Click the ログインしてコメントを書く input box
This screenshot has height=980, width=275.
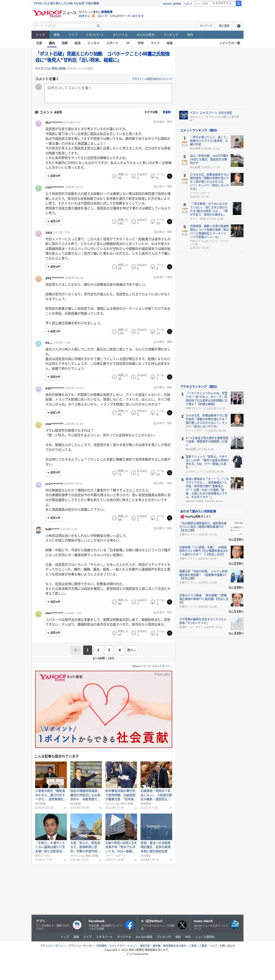tap(108, 93)
